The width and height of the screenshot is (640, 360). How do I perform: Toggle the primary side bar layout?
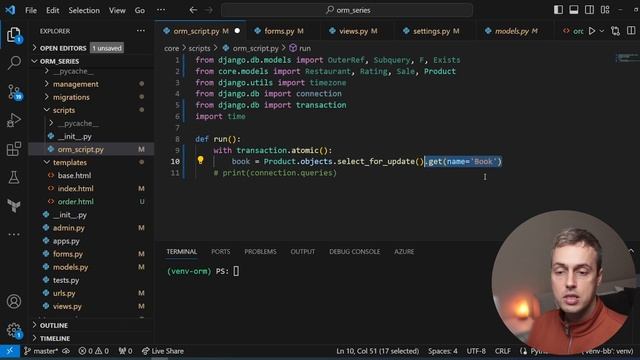point(558,10)
